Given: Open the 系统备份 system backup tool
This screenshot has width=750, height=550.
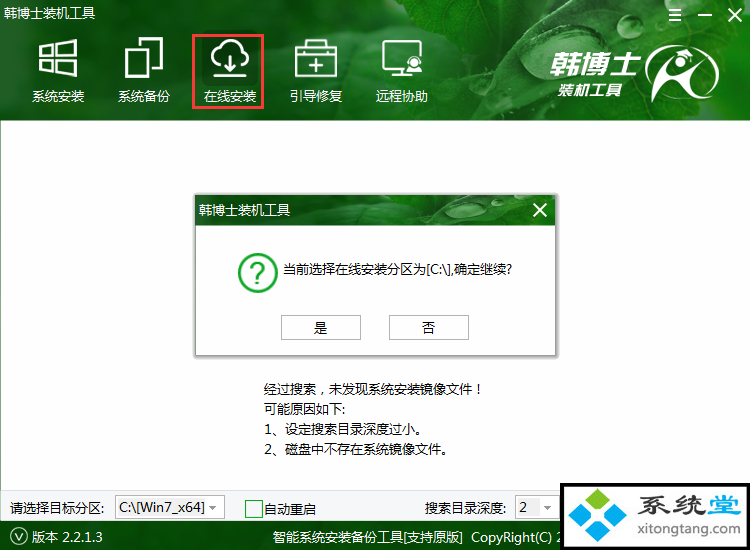Looking at the screenshot, I should (x=144, y=71).
